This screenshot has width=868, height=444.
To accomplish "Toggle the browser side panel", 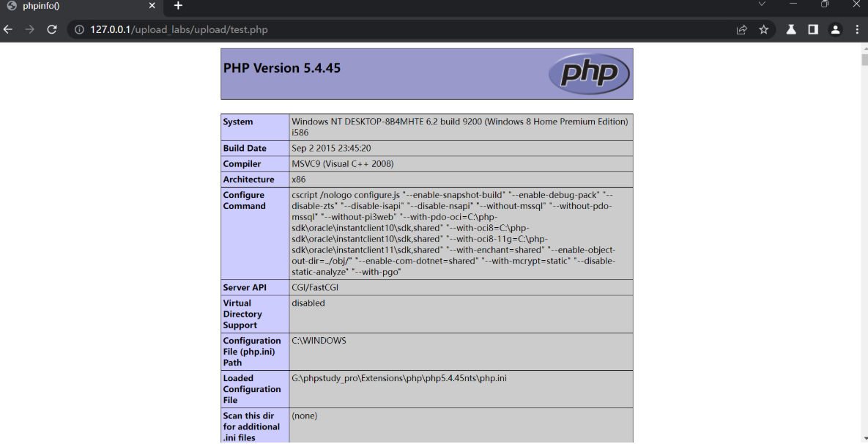I will [x=813, y=30].
